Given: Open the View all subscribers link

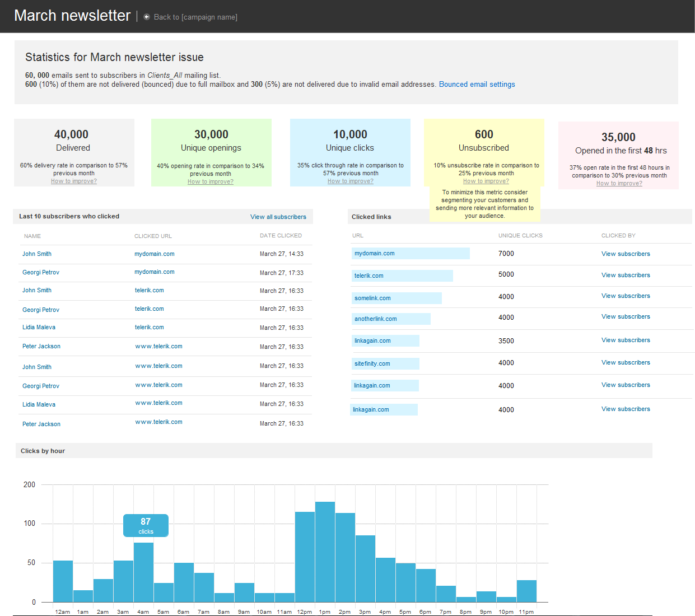Looking at the screenshot, I should [x=278, y=217].
